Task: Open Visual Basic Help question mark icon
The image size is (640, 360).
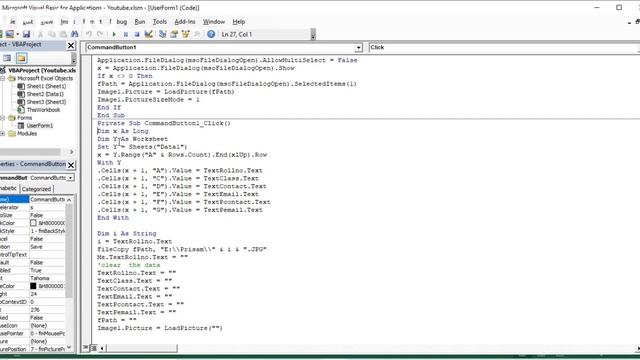Action: (211, 34)
